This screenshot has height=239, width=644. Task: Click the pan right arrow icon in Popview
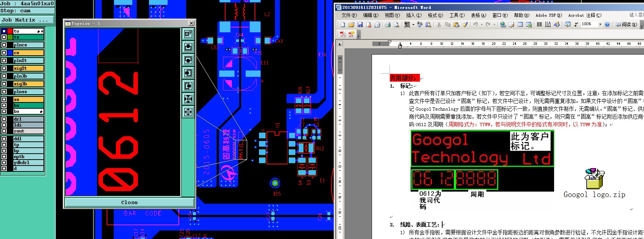[188, 86]
